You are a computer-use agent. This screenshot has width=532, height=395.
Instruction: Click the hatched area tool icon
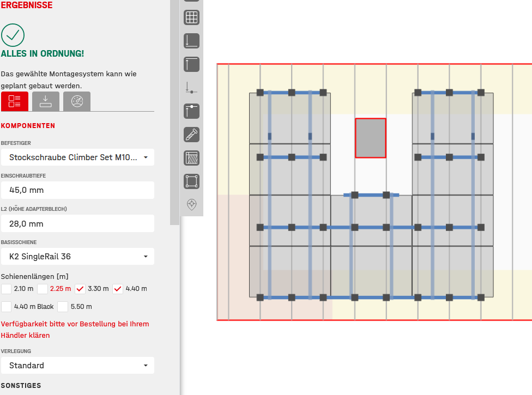191,158
